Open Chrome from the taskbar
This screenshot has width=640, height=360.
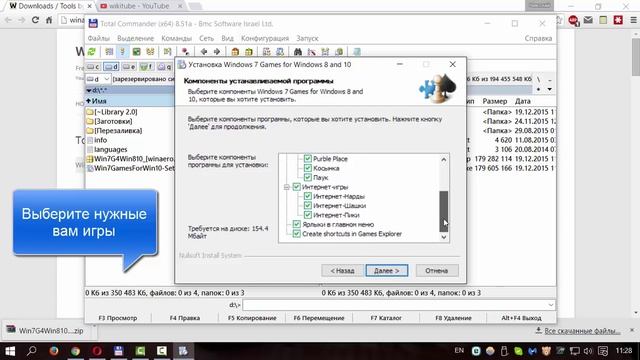tap(75, 351)
